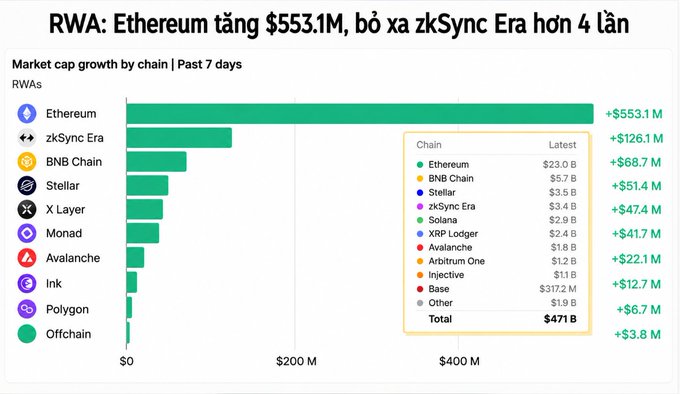Click the '$200 M' axis label

296,361
